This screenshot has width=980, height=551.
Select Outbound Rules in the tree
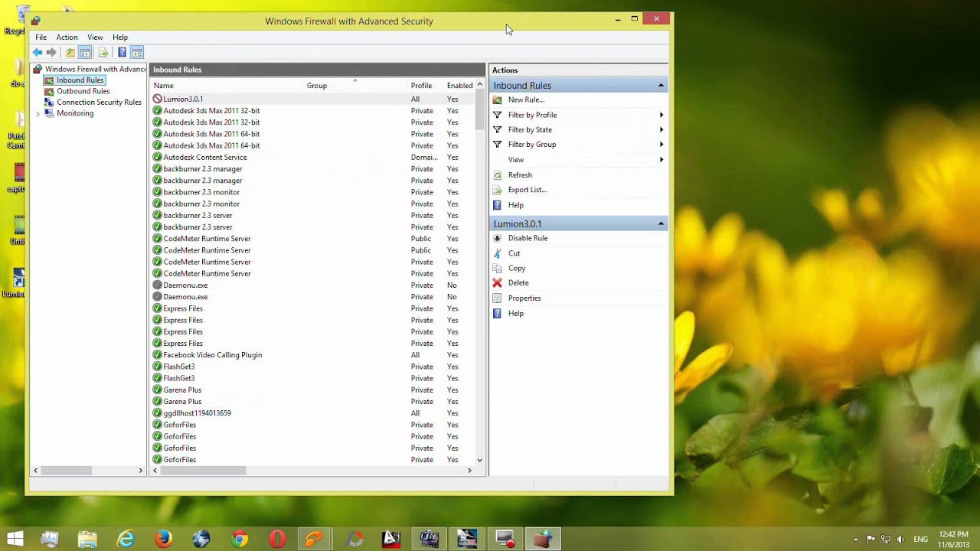(x=83, y=91)
